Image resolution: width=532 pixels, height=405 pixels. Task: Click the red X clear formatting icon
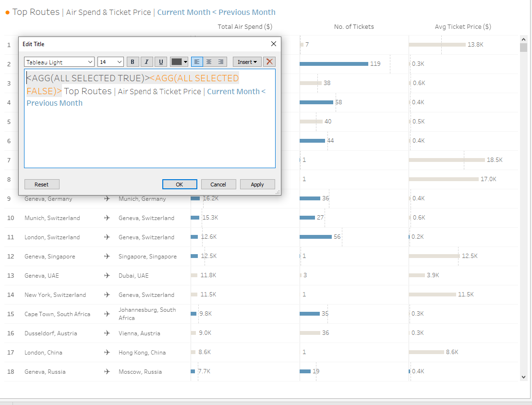tap(269, 62)
